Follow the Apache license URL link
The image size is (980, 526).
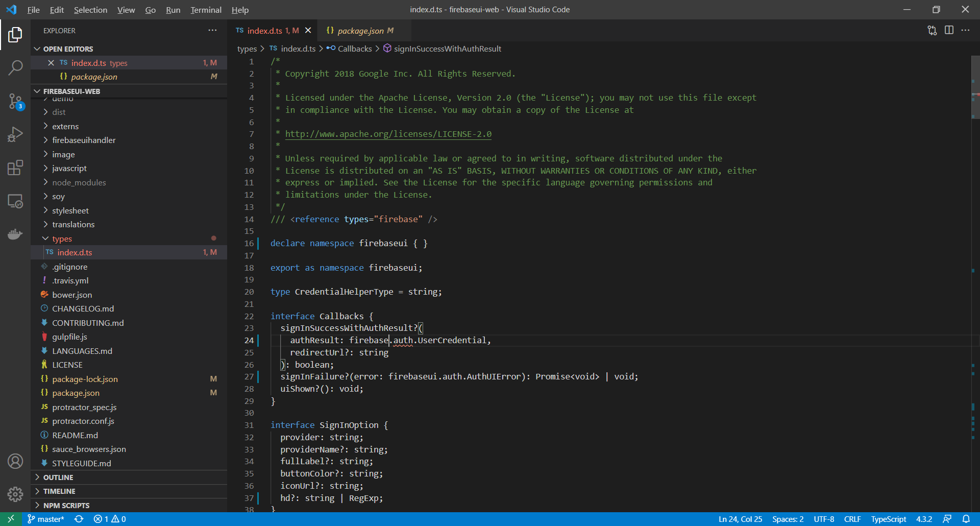[388, 134]
